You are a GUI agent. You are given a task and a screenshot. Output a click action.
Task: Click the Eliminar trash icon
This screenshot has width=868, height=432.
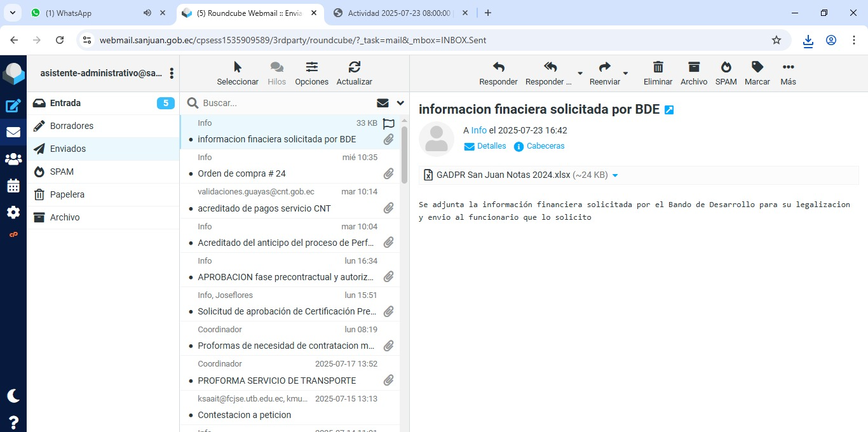coord(658,73)
